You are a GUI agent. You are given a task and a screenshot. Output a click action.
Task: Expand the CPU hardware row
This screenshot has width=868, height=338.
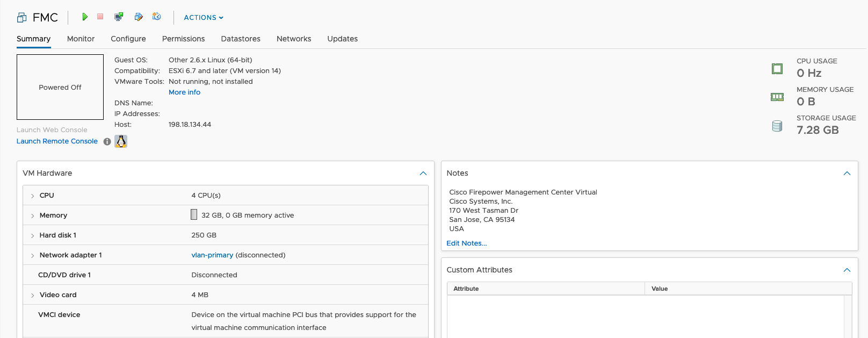coord(33,196)
